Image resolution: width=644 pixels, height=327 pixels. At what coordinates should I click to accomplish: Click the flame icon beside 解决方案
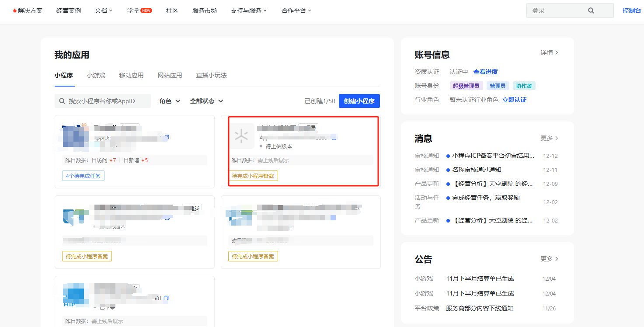click(14, 10)
